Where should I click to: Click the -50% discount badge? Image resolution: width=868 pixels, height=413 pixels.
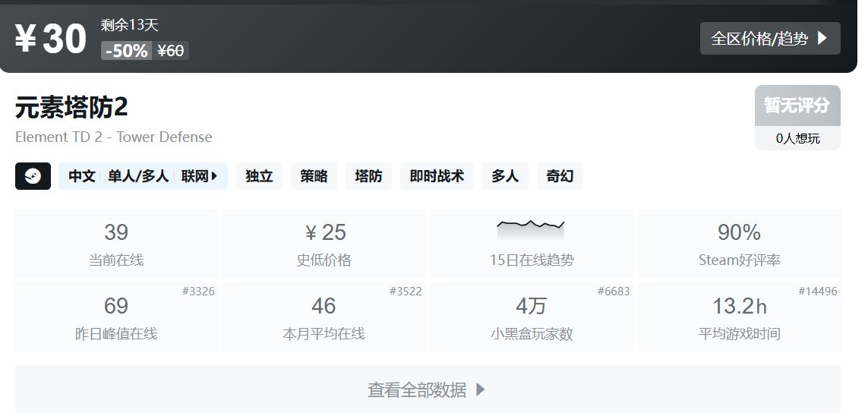pos(126,51)
